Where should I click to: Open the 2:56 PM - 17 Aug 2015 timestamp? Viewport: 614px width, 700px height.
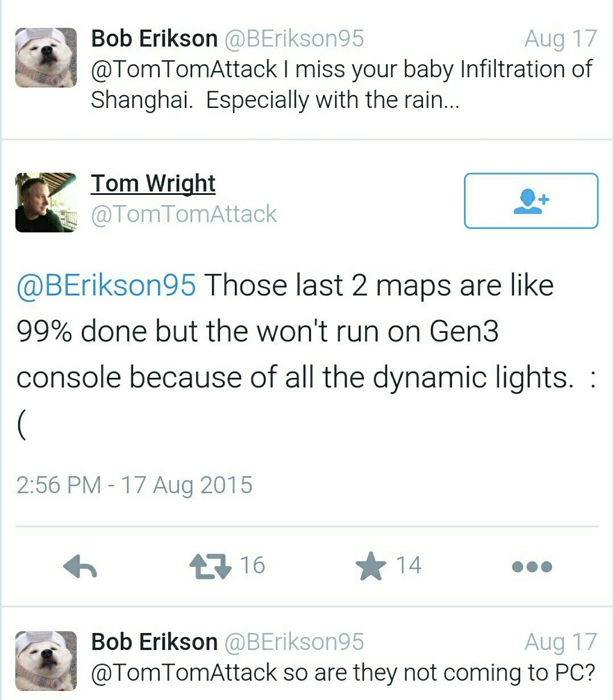pos(134,485)
